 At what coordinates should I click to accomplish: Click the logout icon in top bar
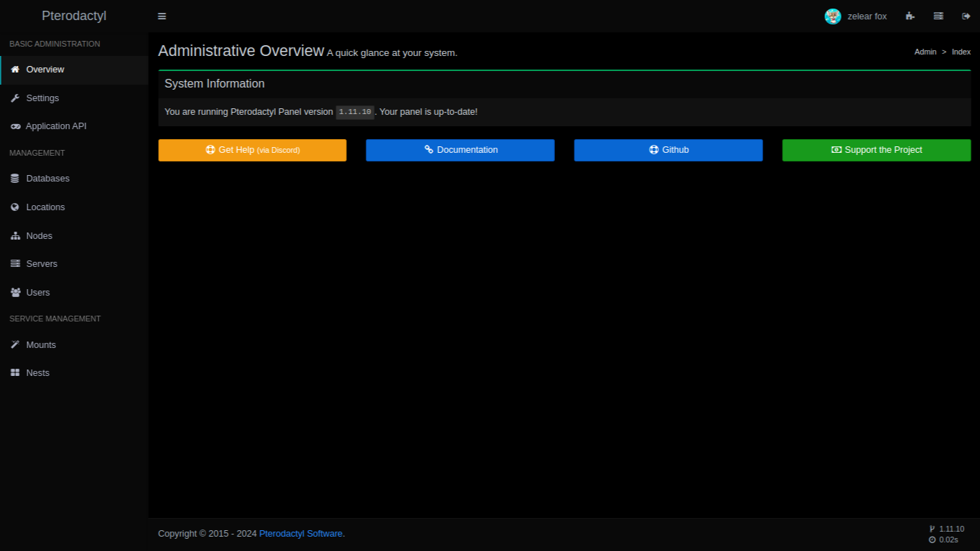(x=966, y=17)
